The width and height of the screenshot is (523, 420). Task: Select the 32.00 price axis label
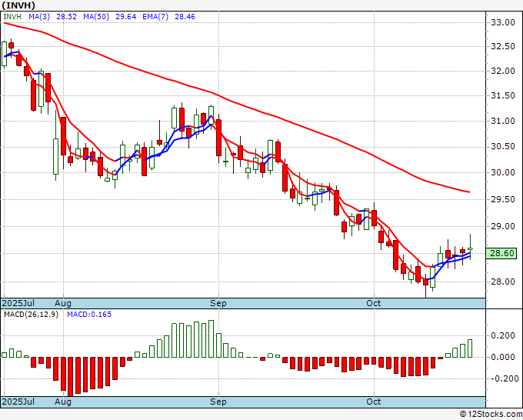503,71
